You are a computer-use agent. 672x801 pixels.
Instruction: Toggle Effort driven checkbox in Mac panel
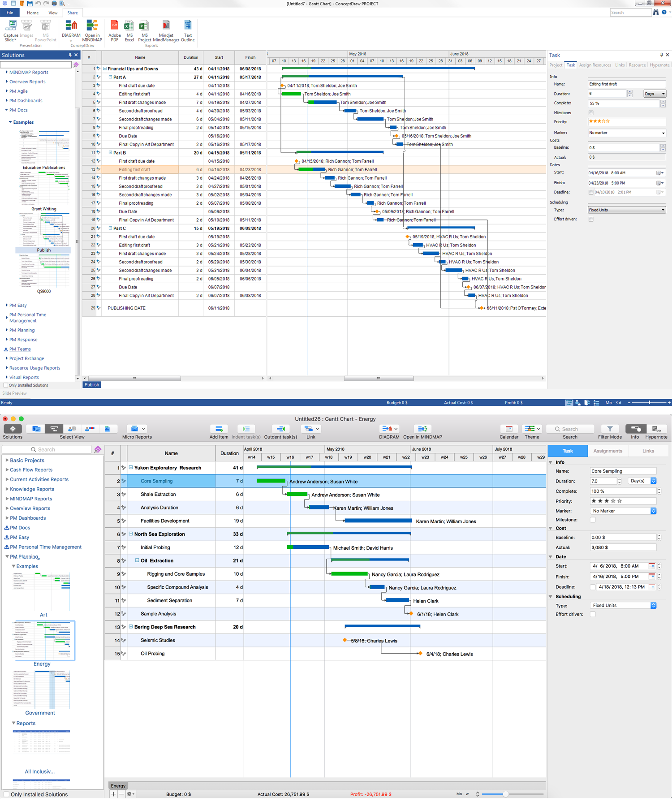pos(593,614)
